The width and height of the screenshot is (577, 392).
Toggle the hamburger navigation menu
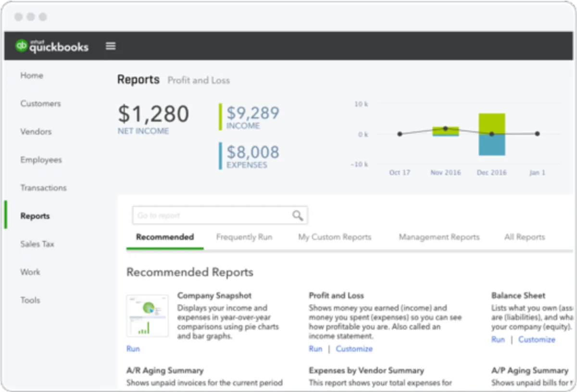point(111,46)
